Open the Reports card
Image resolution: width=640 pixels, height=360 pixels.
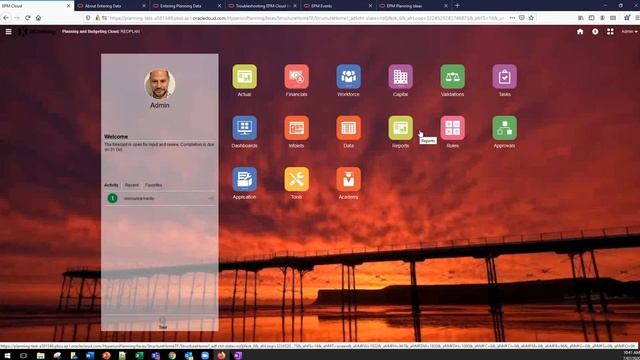[400, 128]
